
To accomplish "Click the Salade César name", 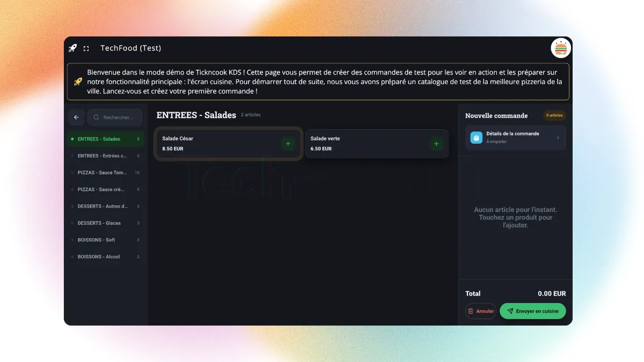I will click(178, 138).
